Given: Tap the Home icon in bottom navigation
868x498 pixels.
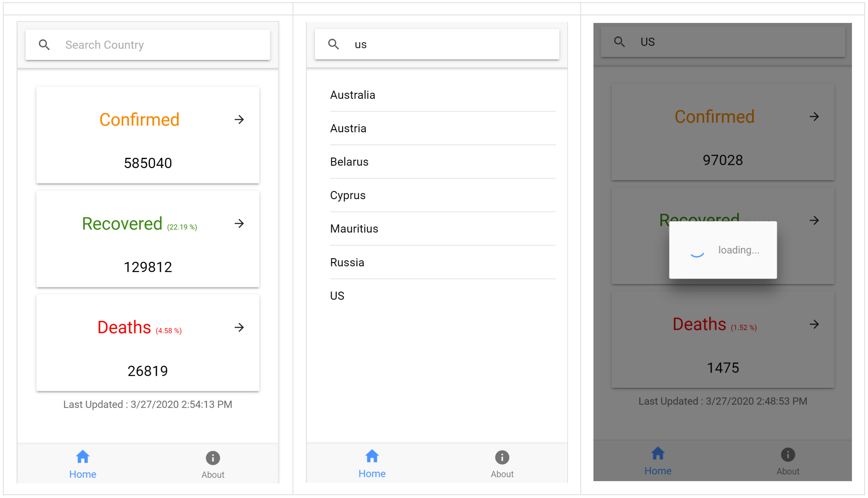Looking at the screenshot, I should click(82, 456).
